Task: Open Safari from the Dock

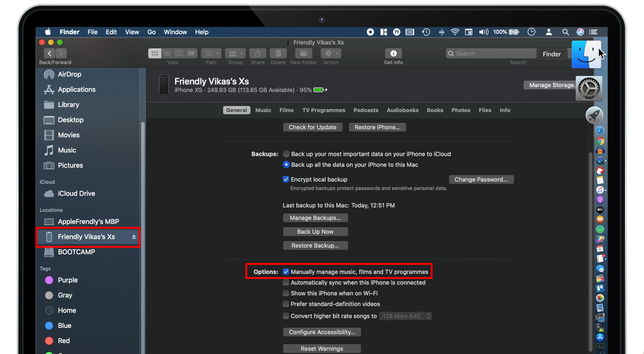Action: click(600, 131)
